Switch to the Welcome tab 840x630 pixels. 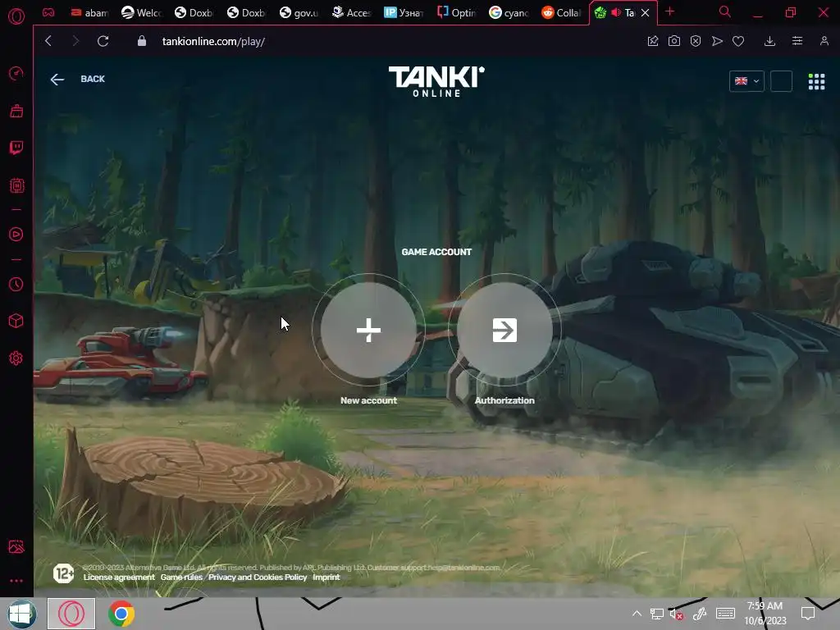[141, 13]
